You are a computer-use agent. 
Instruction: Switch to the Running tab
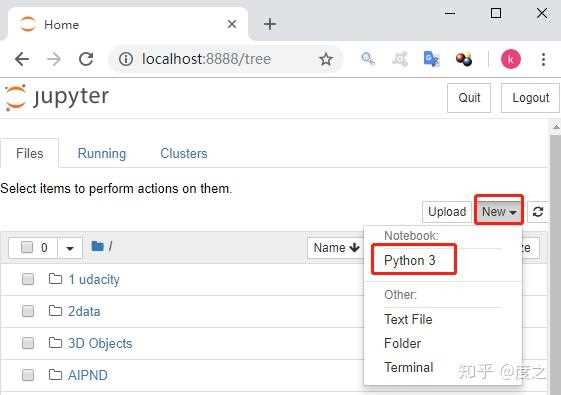click(x=102, y=153)
